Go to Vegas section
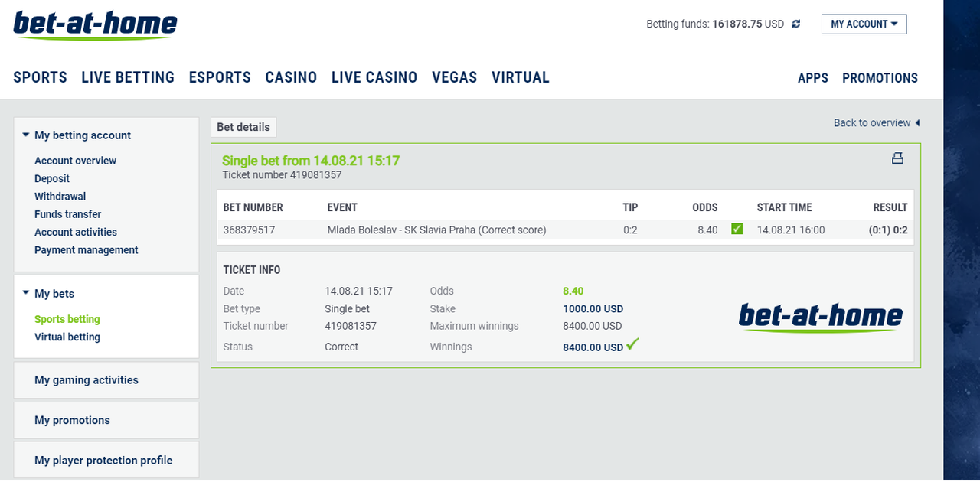Viewport: 980px width, 482px height. 455,77
